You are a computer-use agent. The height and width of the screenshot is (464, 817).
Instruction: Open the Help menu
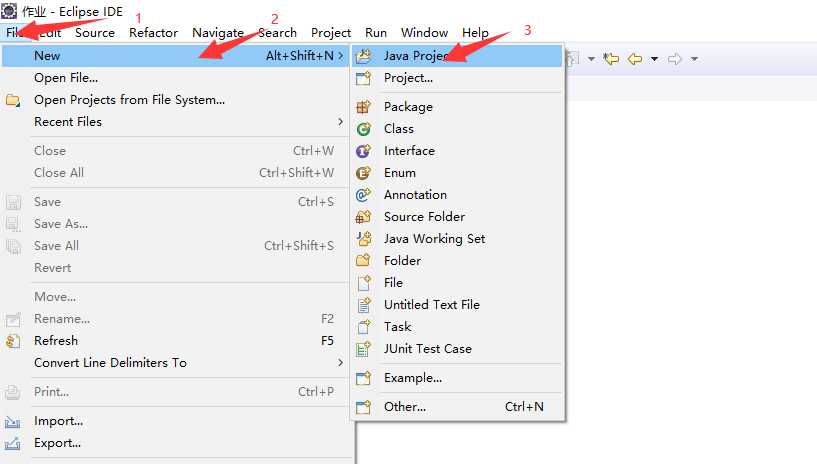pos(475,32)
